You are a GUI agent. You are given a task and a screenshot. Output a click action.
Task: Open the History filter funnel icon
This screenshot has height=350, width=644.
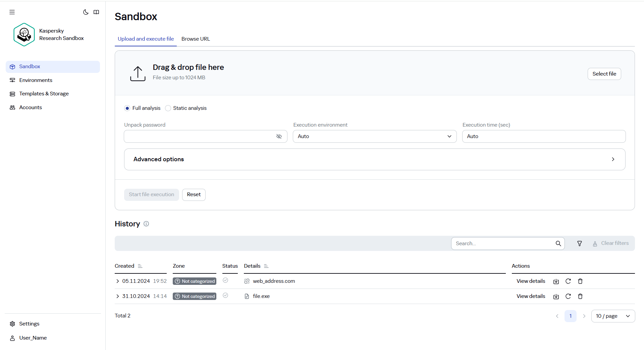(x=580, y=244)
